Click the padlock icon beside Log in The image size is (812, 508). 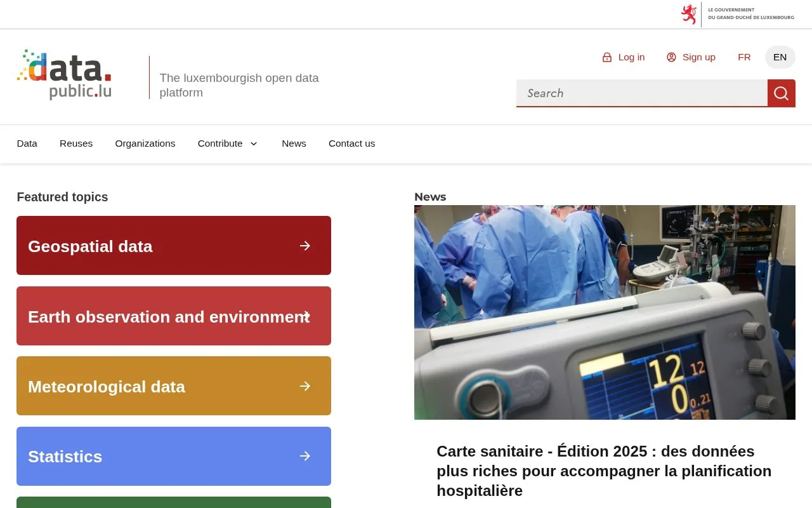[607, 57]
